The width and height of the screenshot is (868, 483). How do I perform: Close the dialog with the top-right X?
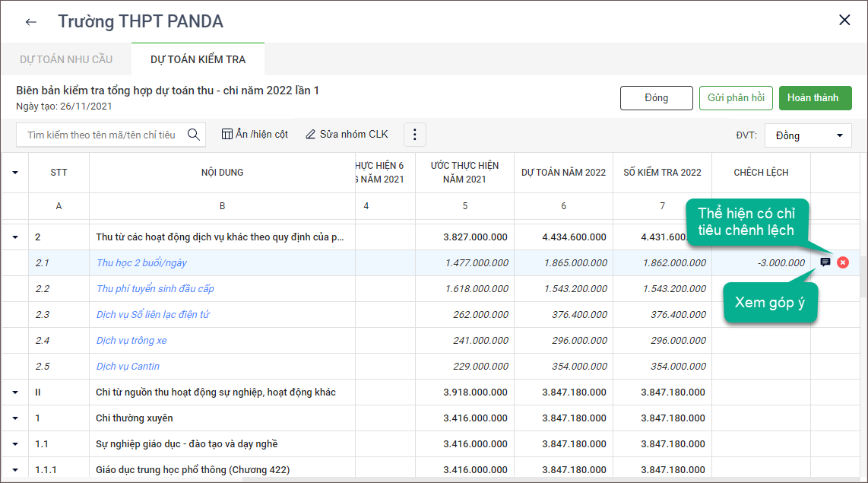pyautogui.click(x=844, y=21)
